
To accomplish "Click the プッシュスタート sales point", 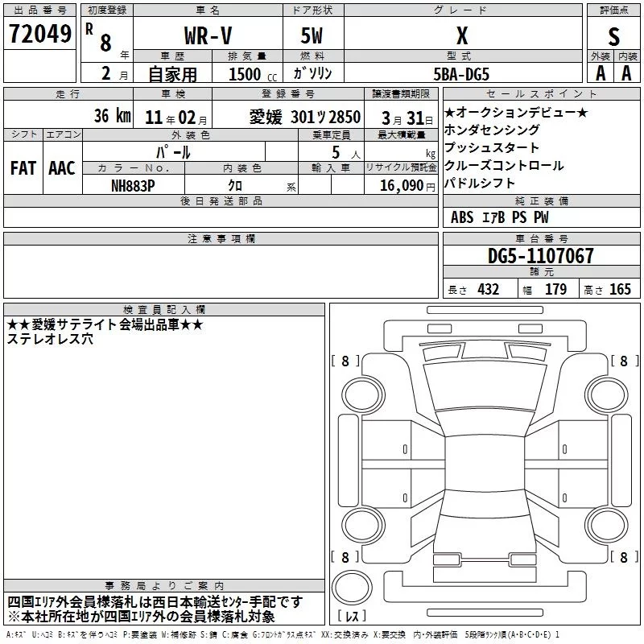I will click(492, 147).
